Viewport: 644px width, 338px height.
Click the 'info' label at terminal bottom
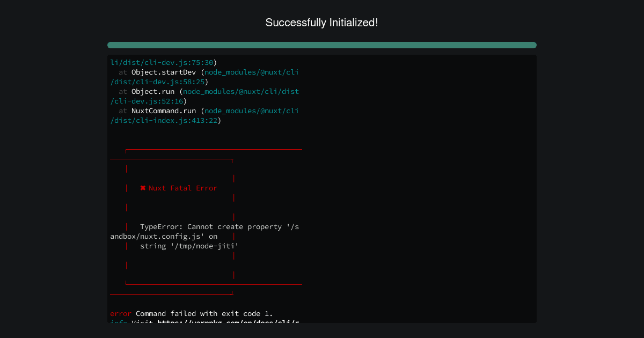pos(119,321)
